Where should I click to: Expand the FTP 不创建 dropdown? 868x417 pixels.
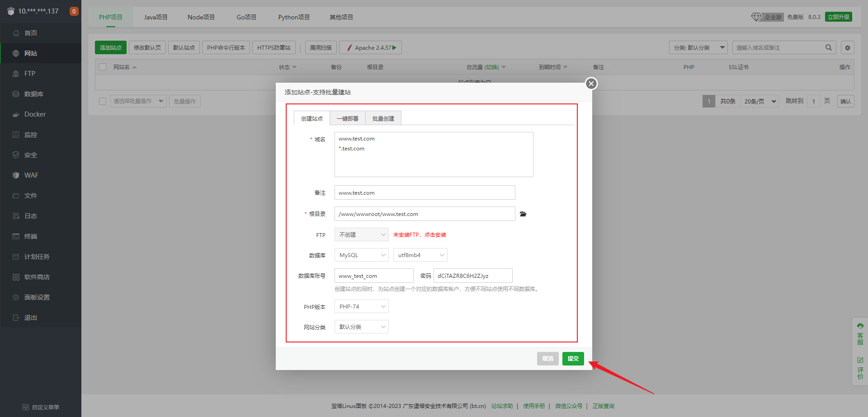click(362, 234)
